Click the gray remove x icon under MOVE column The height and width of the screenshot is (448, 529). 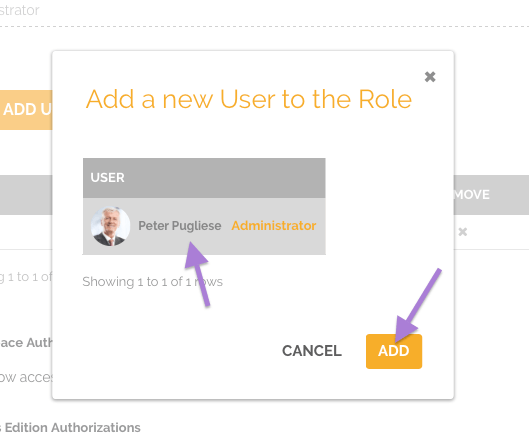click(x=463, y=232)
